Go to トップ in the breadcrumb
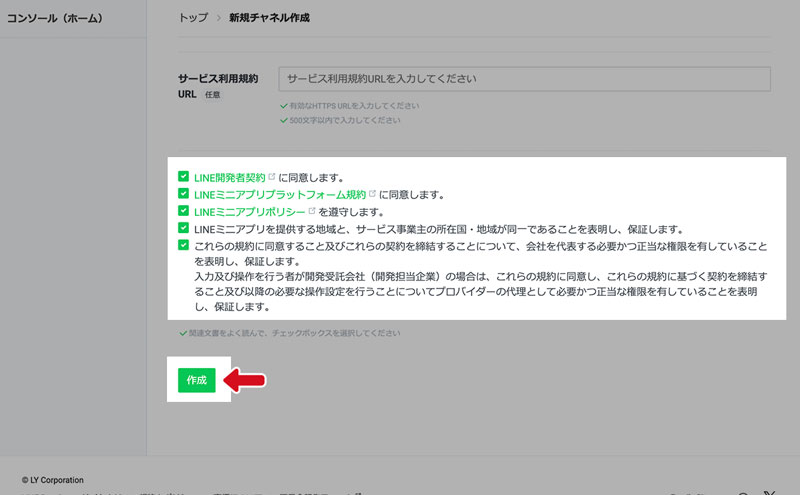The height and width of the screenshot is (495, 800). click(193, 18)
